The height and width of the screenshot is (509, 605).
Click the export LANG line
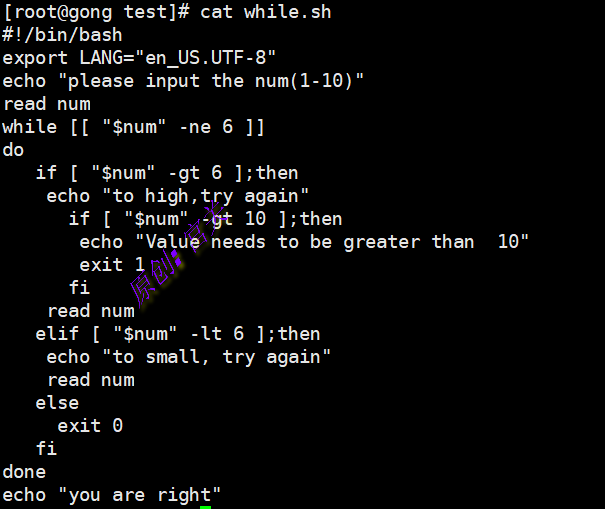tap(140, 58)
